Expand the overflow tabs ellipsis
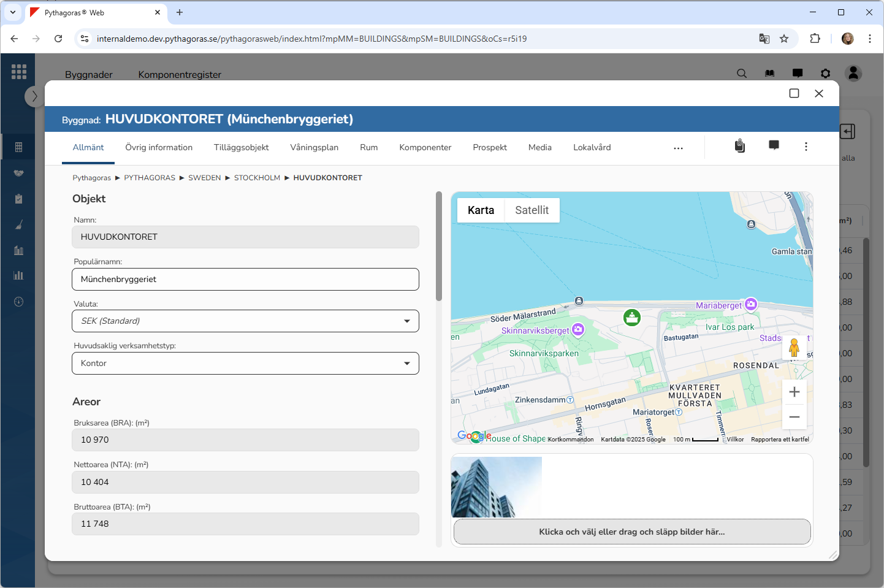 678,148
